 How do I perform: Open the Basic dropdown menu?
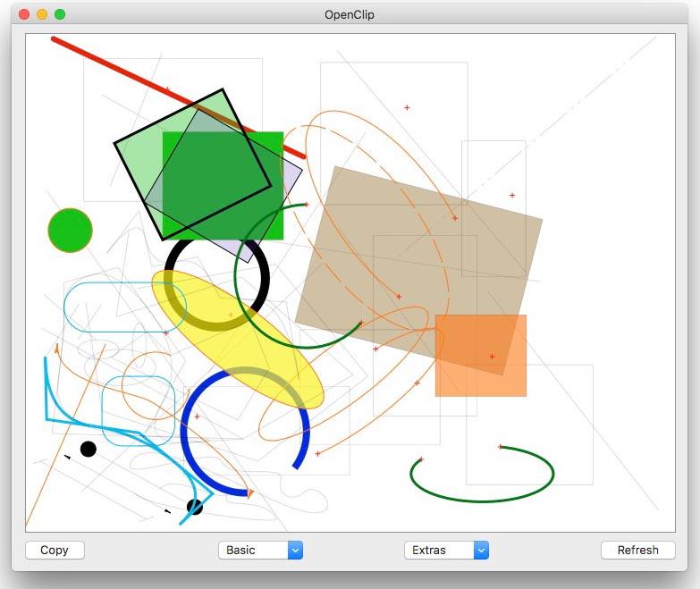pos(261,551)
